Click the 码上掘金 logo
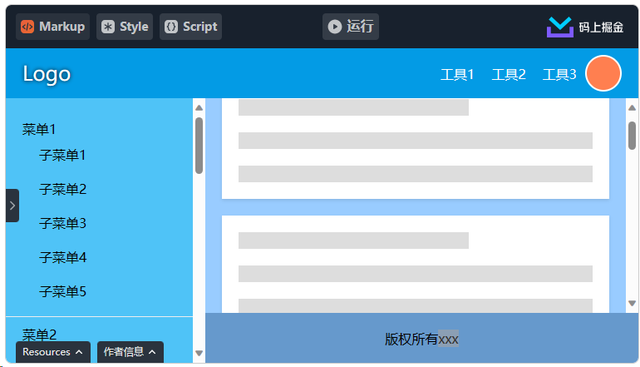Image resolution: width=640 pixels, height=367 pixels. [x=585, y=27]
